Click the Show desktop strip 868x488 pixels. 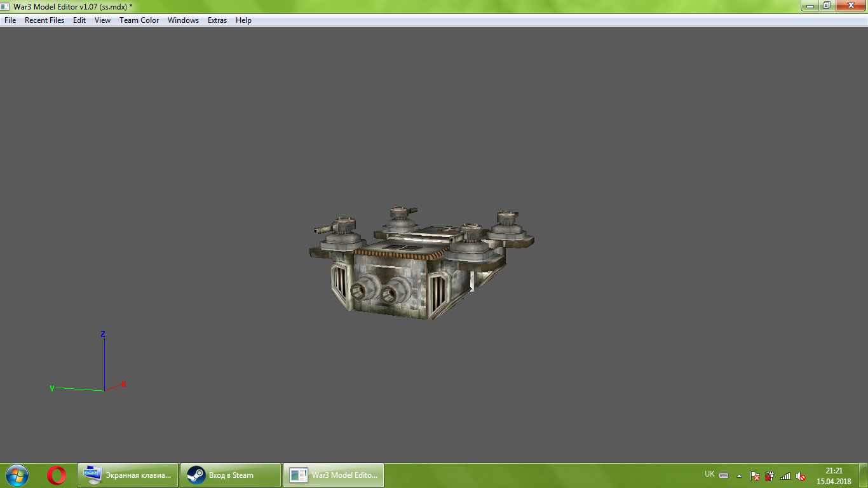click(863, 475)
